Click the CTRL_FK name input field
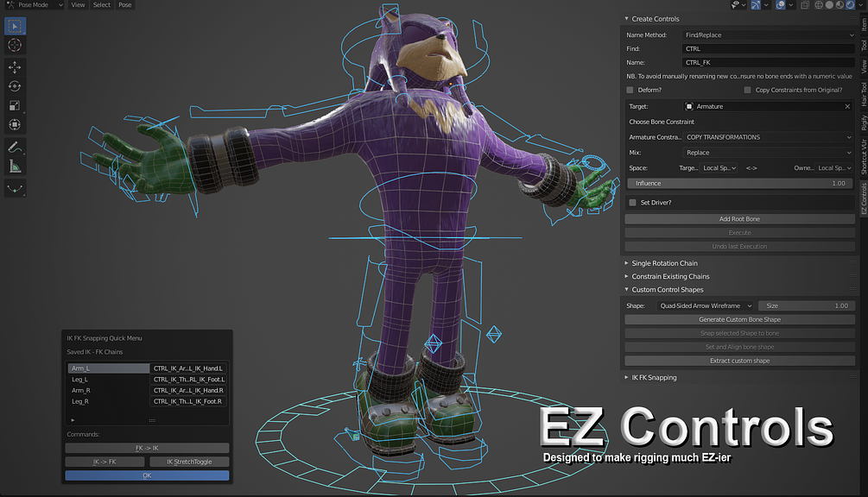Image resolution: width=868 pixels, height=497 pixels. [x=767, y=62]
